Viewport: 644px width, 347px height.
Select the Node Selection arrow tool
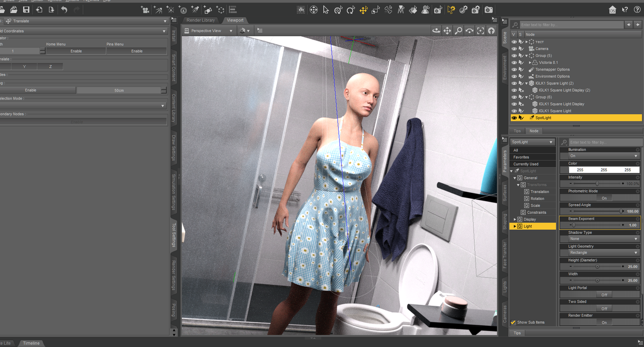click(326, 10)
